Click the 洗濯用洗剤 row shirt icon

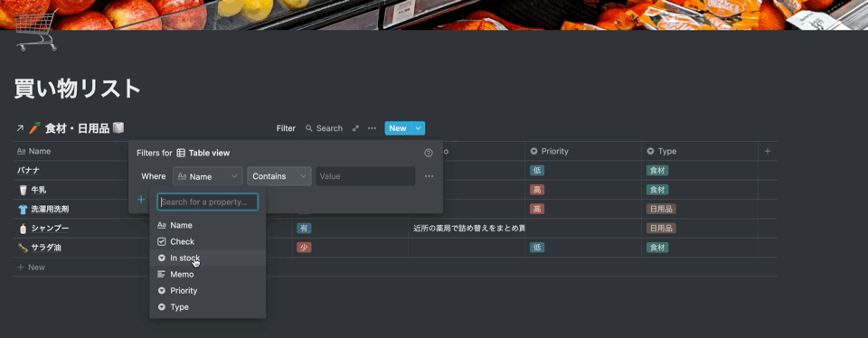click(x=23, y=209)
